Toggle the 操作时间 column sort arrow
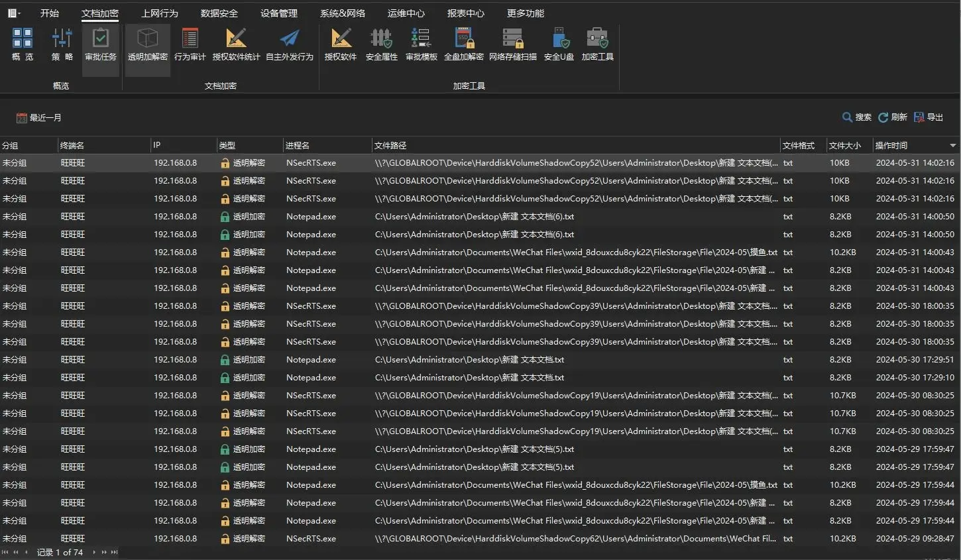This screenshot has height=560, width=961. pos(952,146)
